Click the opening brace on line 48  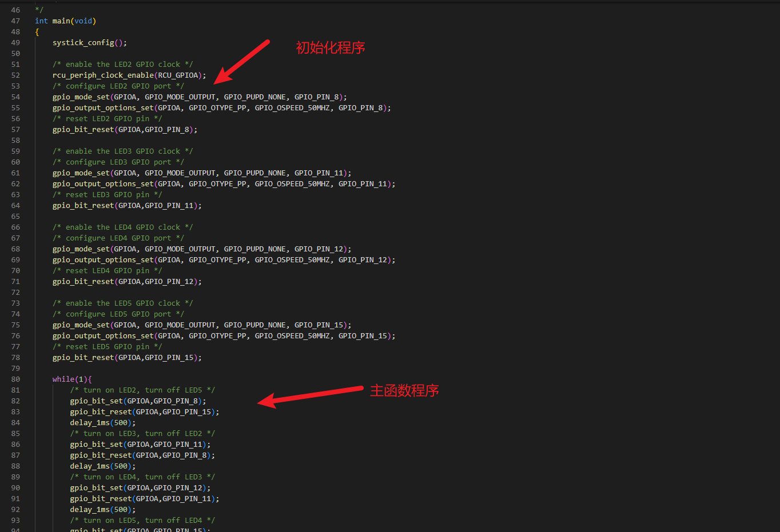click(x=37, y=32)
